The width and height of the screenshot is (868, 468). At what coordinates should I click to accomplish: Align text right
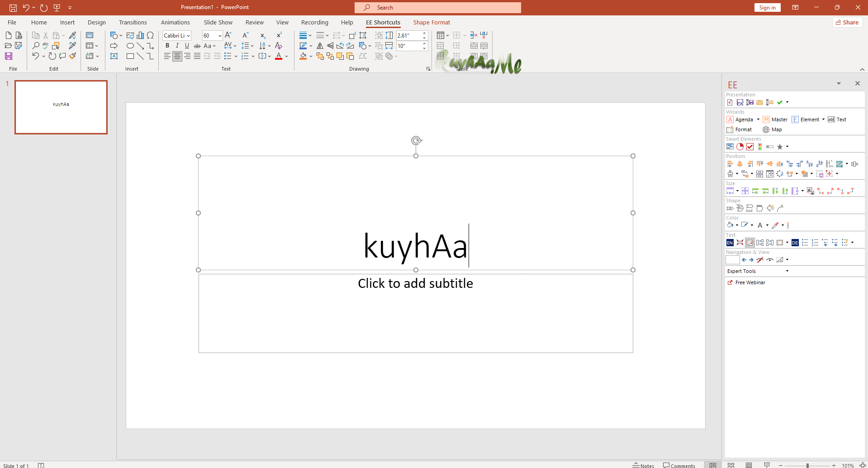(x=187, y=56)
